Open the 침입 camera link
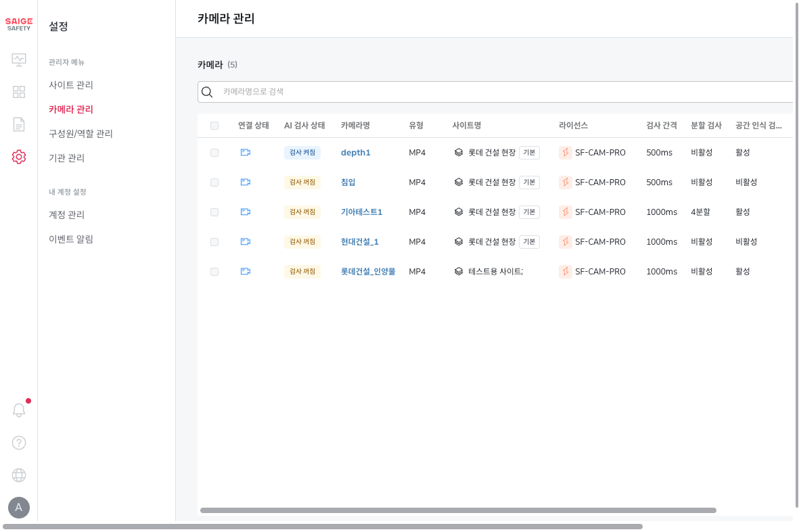This screenshot has height=532, width=801. [x=348, y=183]
